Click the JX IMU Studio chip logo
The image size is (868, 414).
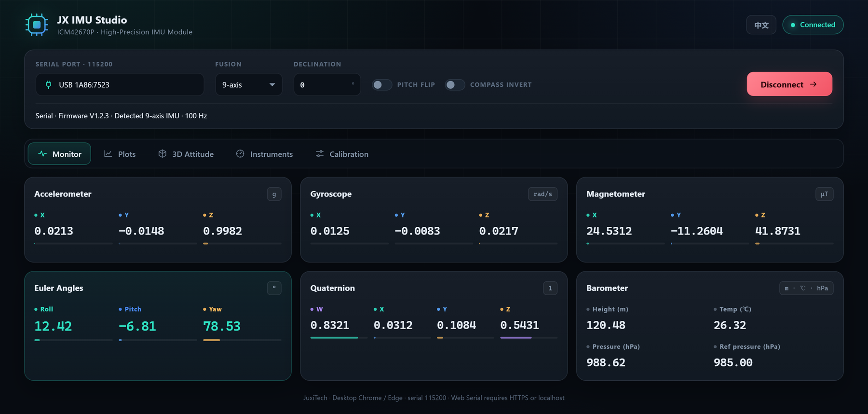pos(37,25)
